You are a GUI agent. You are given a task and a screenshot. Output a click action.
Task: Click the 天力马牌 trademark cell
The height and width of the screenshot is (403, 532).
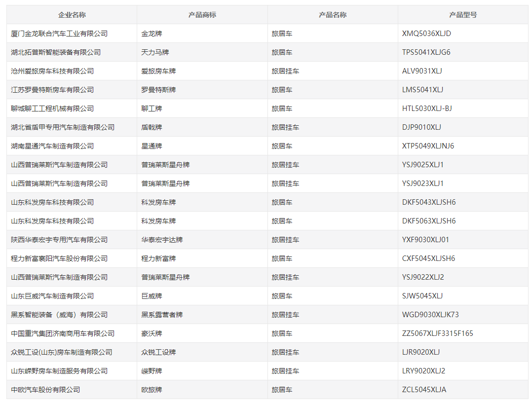202,52
